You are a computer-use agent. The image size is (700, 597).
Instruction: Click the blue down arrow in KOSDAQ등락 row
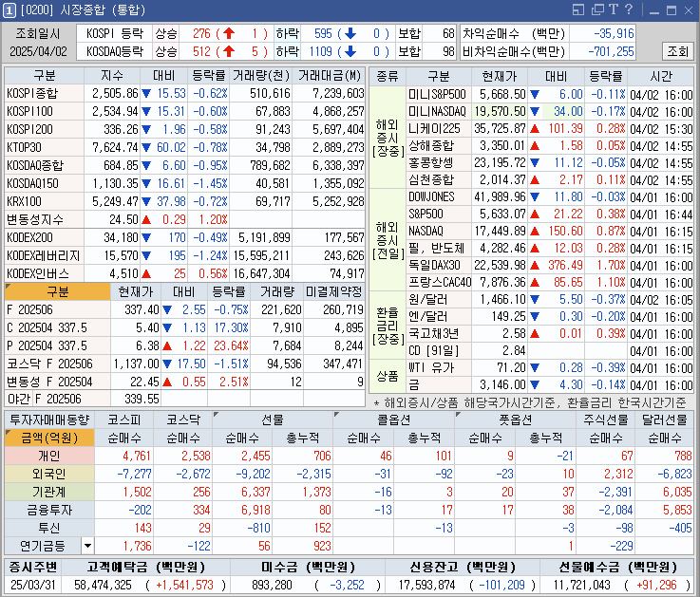click(350, 51)
